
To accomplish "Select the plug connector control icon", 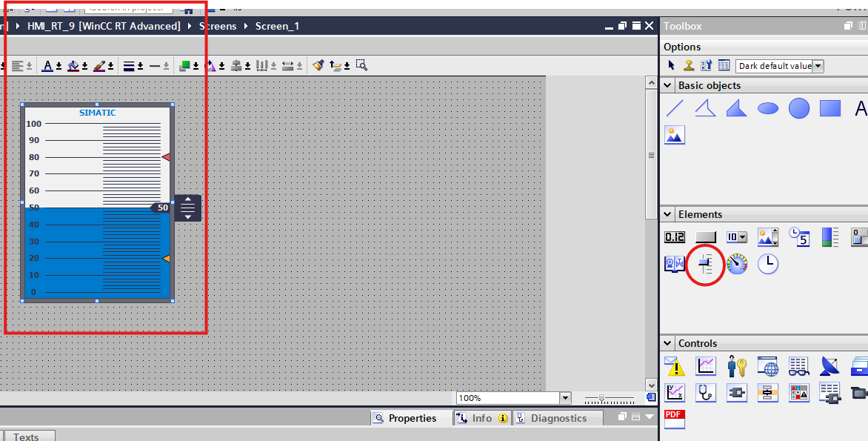I will pos(737,393).
